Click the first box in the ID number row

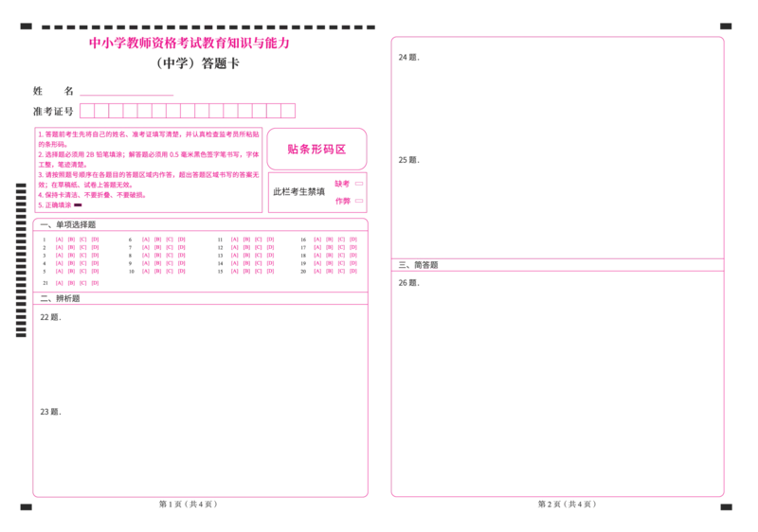[86, 111]
